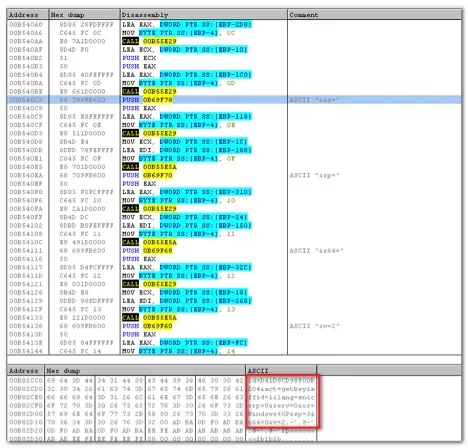Screen dimensions: 468x448
Task: Select the last disassembly row at 00B54144
Action: 234,351
